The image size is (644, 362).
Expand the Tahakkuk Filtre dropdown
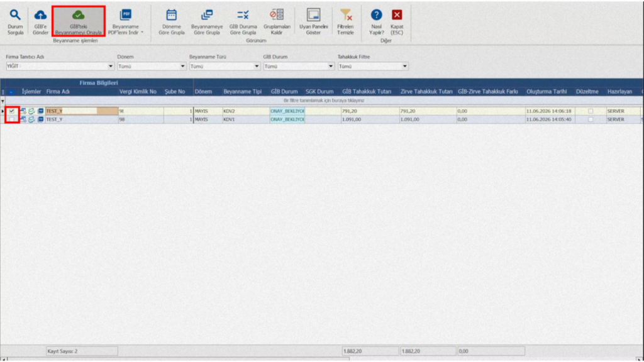tap(404, 66)
